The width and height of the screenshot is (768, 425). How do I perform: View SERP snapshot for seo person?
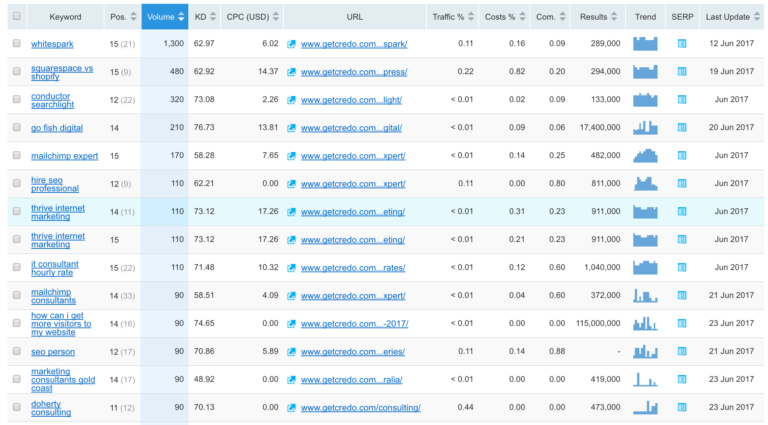tap(682, 351)
